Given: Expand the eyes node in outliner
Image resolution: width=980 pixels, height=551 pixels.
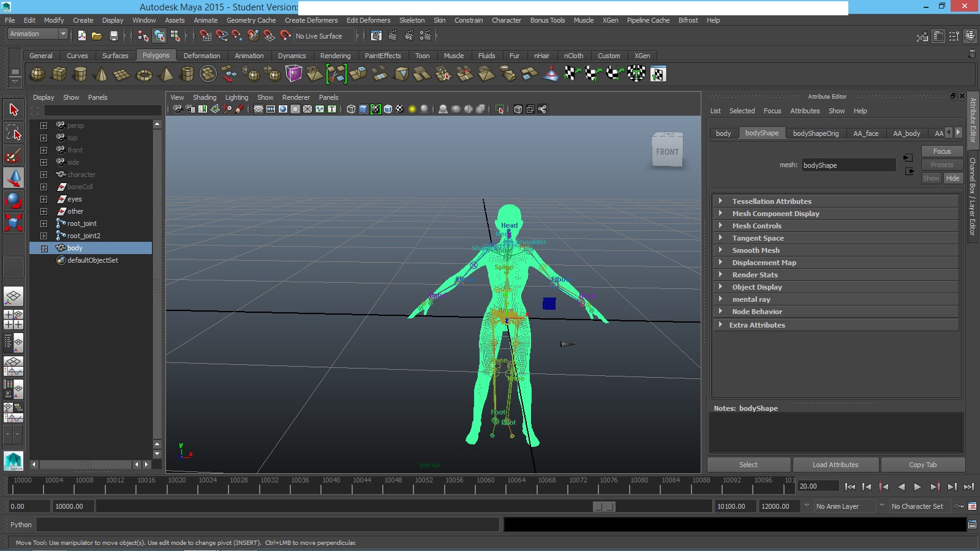Looking at the screenshot, I should pyautogui.click(x=43, y=199).
